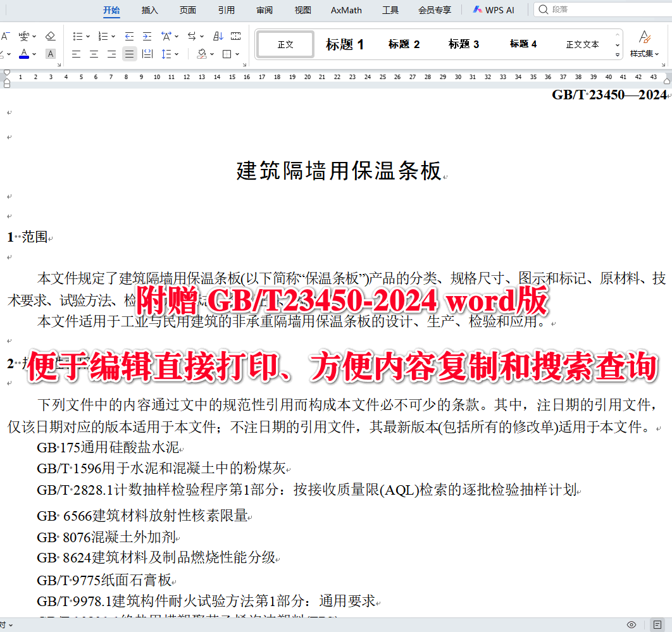Apply the 标题 1 style
This screenshot has width=672, height=632.
pos(345,44)
